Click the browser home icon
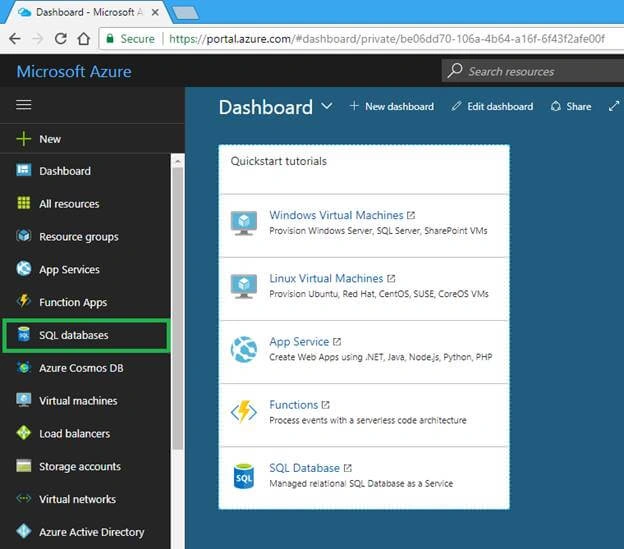 point(84,39)
